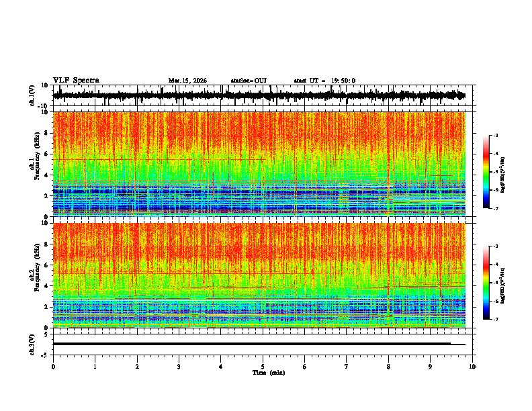Click the "2" kHz tick of the ch.2 spectrogram

click(47, 307)
